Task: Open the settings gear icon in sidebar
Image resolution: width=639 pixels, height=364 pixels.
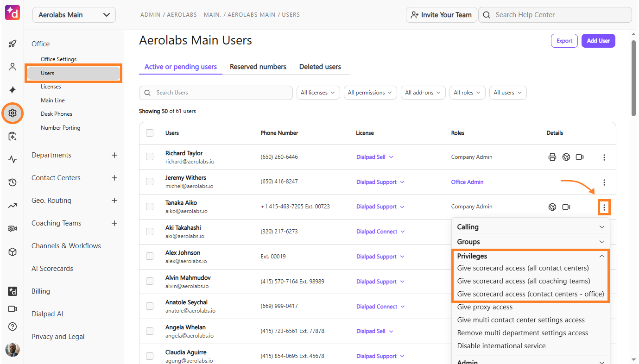Action: (x=13, y=113)
